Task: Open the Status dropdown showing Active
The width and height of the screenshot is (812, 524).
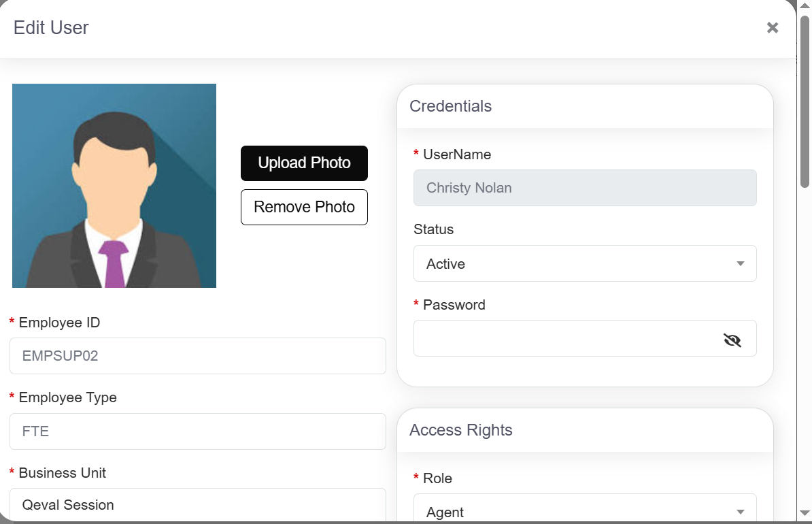Action: click(585, 264)
